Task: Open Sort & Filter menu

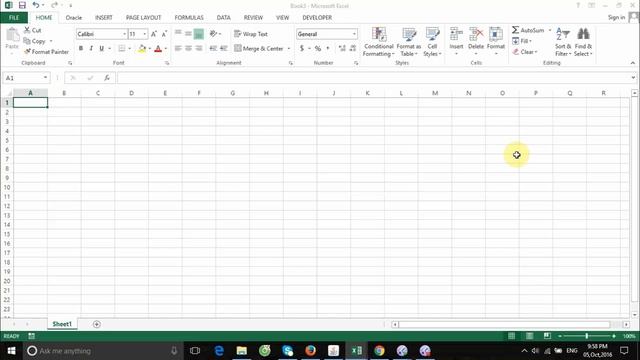Action: click(563, 42)
